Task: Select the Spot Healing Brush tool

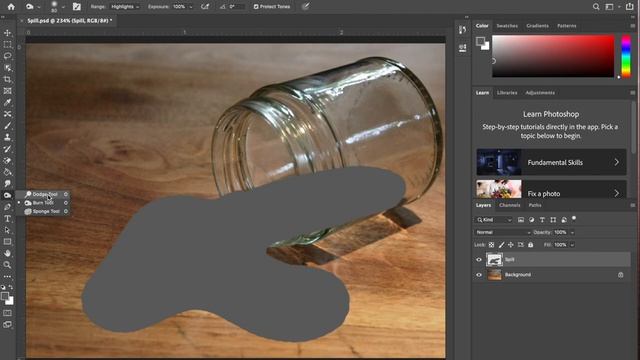Action: (7, 114)
